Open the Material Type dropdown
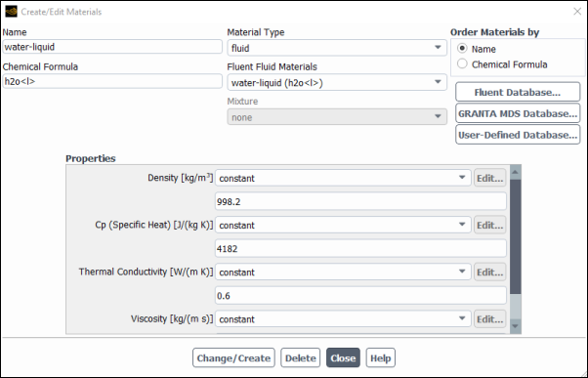588x378 pixels. [x=337, y=48]
